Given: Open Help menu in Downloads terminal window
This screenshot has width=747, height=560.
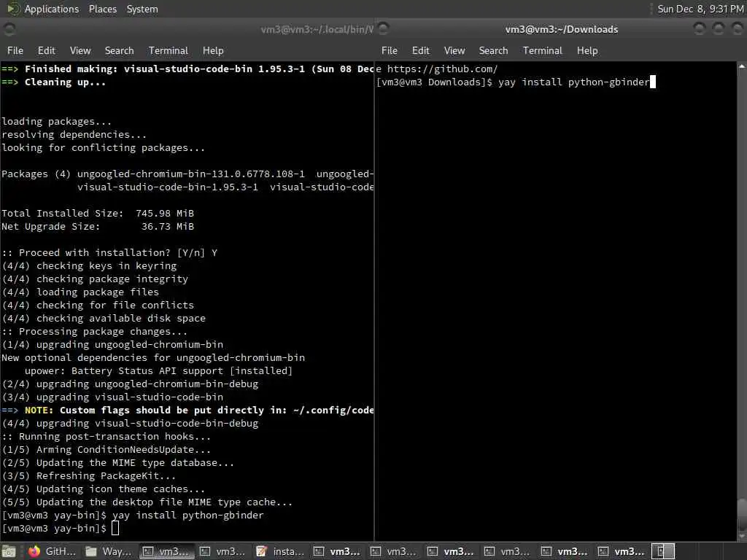Looking at the screenshot, I should pos(587,50).
